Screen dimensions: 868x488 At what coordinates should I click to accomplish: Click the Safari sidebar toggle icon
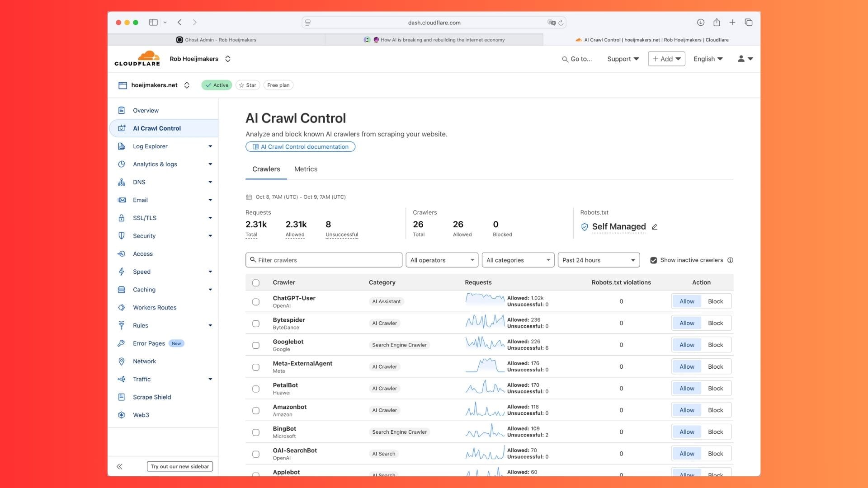tap(153, 22)
